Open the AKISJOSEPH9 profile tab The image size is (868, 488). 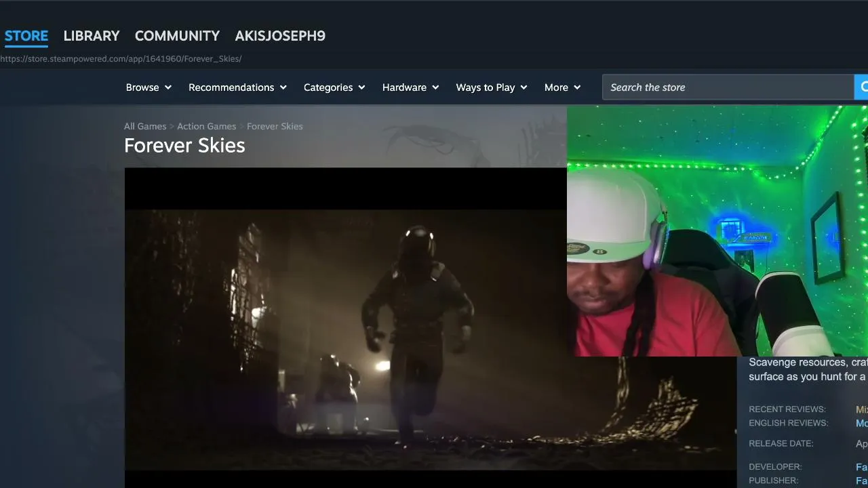pyautogui.click(x=280, y=36)
